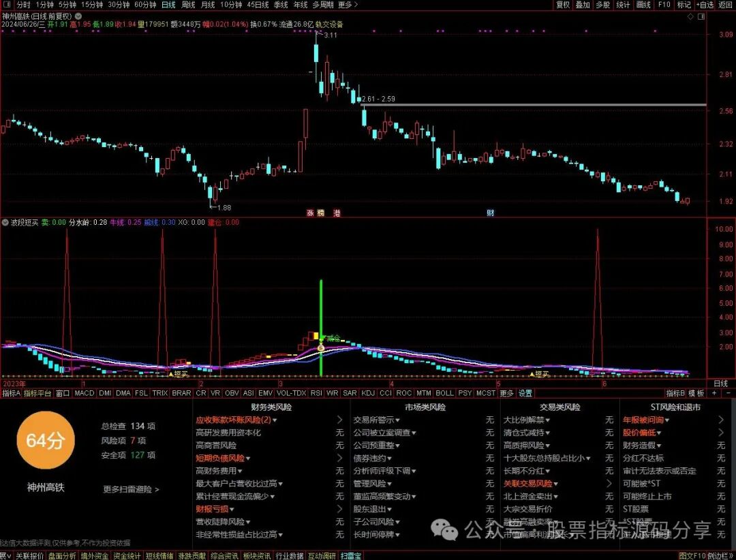Click the 建仓 marker on the green line
This screenshot has height=560, width=736.
tap(333, 338)
